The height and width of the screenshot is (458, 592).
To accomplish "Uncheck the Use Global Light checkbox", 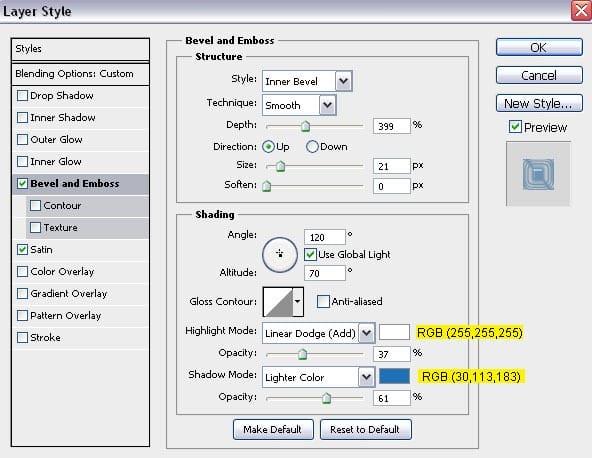I will [310, 254].
